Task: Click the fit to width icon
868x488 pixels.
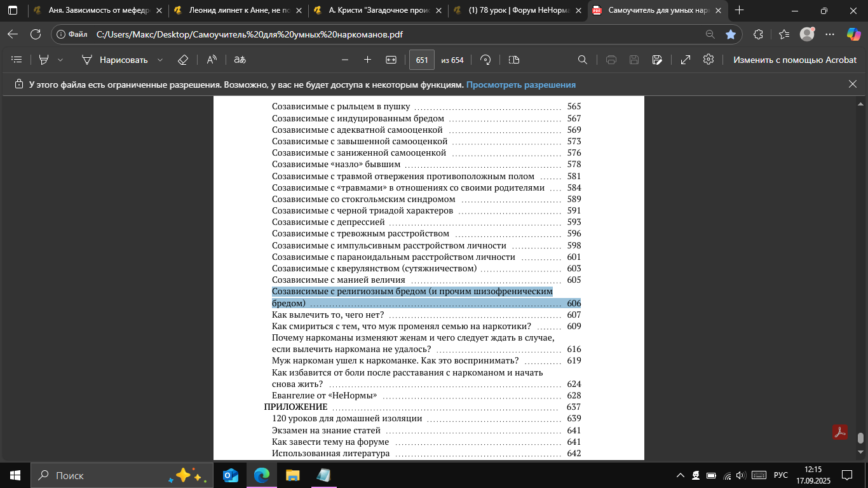Action: point(391,60)
